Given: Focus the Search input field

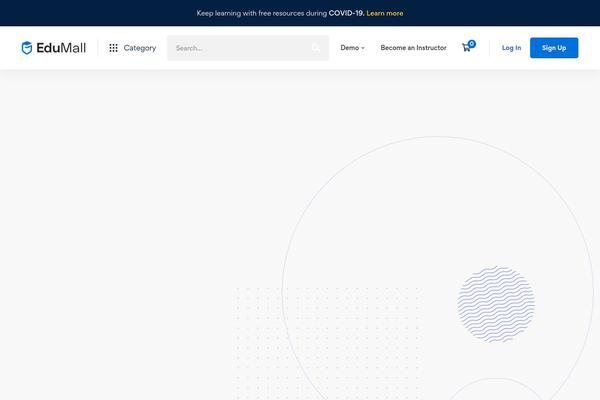Looking at the screenshot, I should (x=248, y=48).
